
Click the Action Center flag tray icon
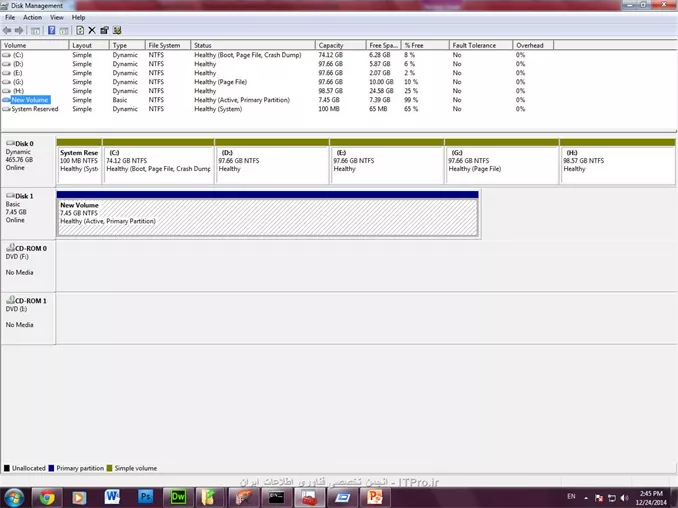[598, 498]
